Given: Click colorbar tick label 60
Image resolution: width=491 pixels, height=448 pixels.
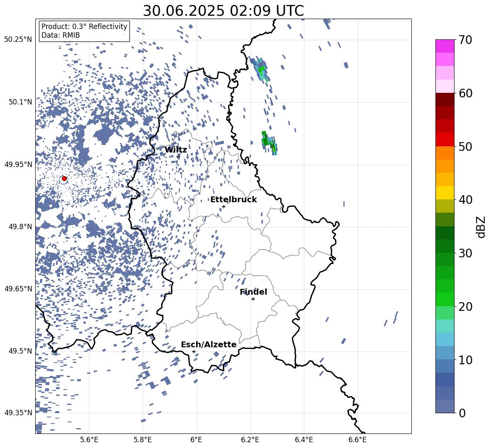Looking at the screenshot, I should (x=465, y=93).
